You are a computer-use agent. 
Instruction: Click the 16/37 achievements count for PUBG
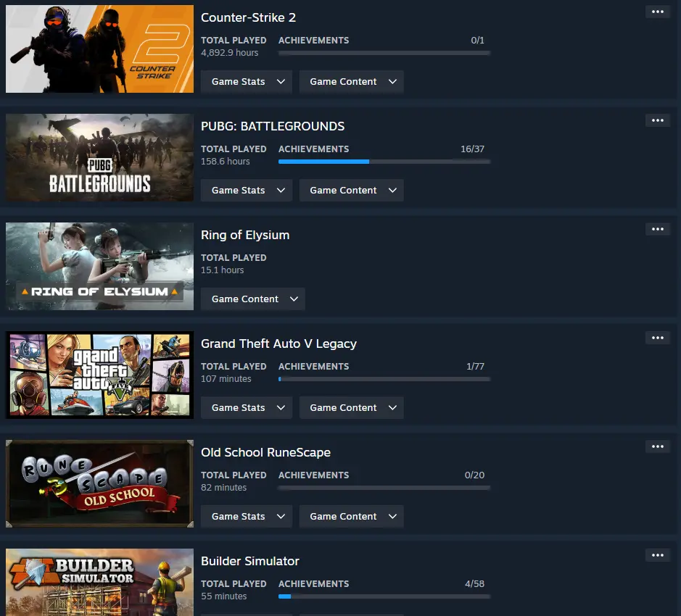click(473, 149)
